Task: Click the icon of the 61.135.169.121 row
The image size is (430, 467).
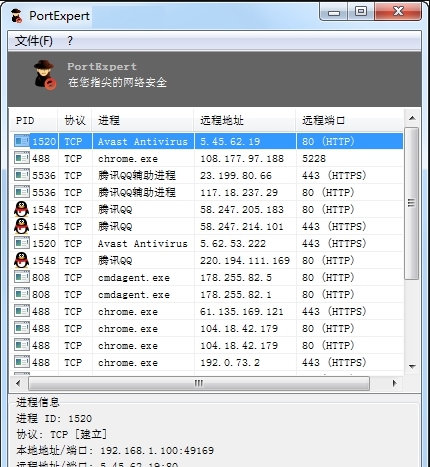Action: coord(22,311)
